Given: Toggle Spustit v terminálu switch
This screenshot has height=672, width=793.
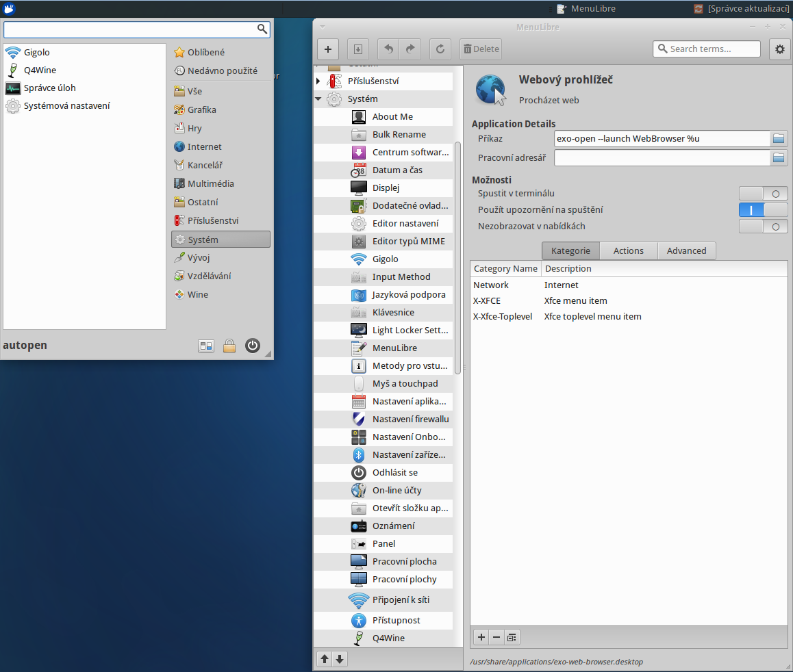Looking at the screenshot, I should [x=763, y=194].
